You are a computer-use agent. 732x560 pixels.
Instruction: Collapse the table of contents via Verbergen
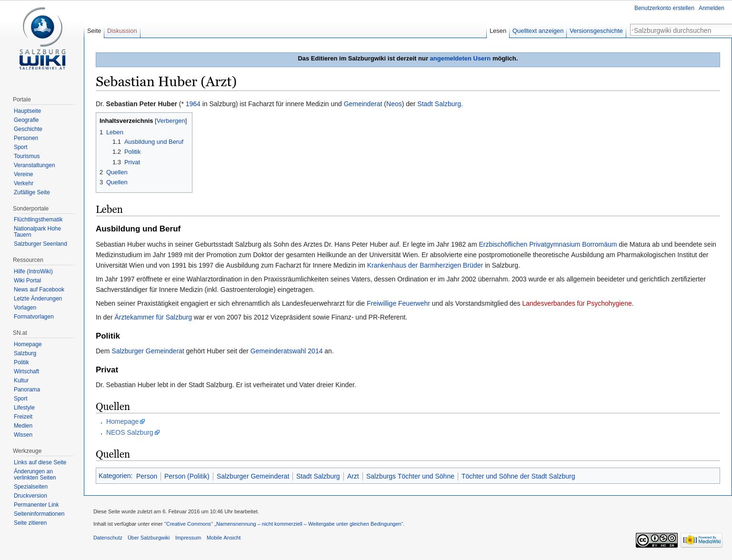(x=171, y=121)
